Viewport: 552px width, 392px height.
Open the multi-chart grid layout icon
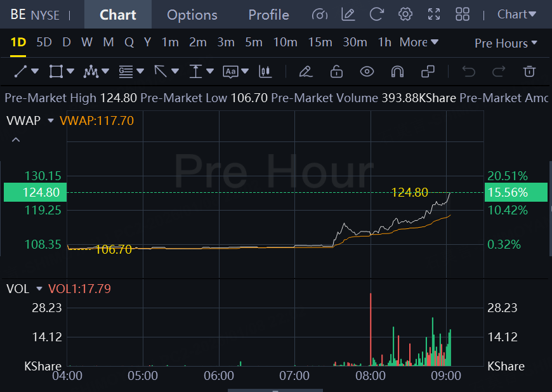(463, 15)
